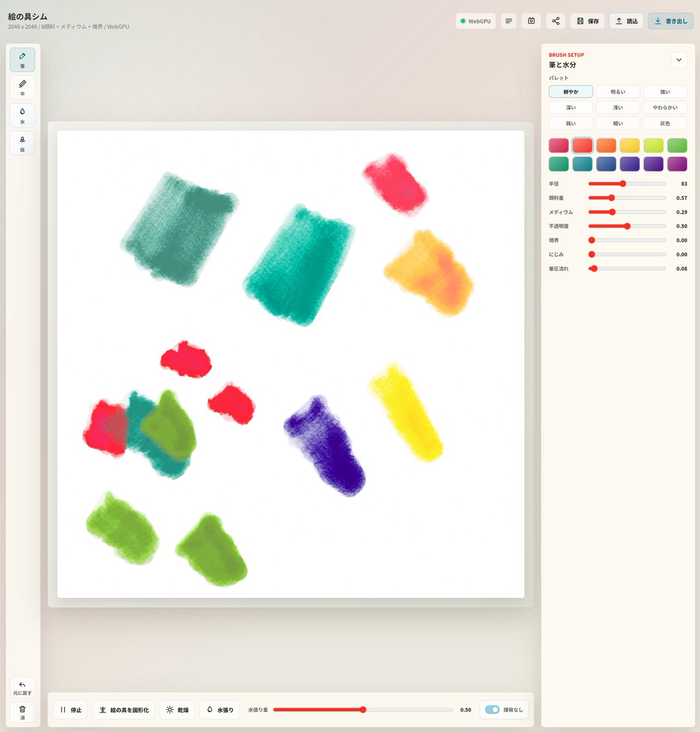Open the lines menu icon in header
This screenshot has width=700, height=732.
(508, 21)
